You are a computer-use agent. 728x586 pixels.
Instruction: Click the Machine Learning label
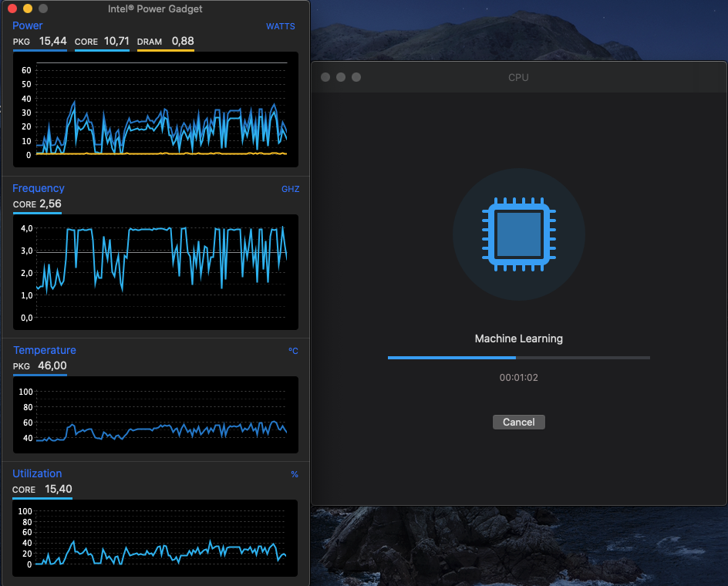pyautogui.click(x=518, y=338)
